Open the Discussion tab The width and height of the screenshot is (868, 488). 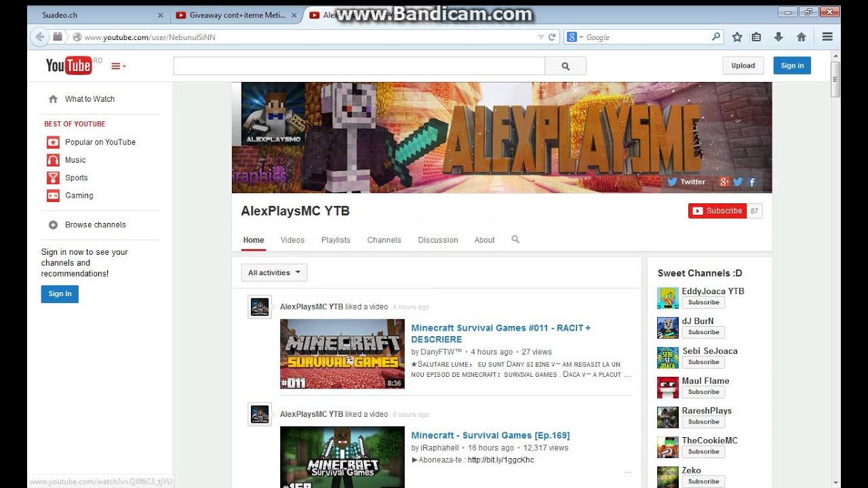click(438, 240)
